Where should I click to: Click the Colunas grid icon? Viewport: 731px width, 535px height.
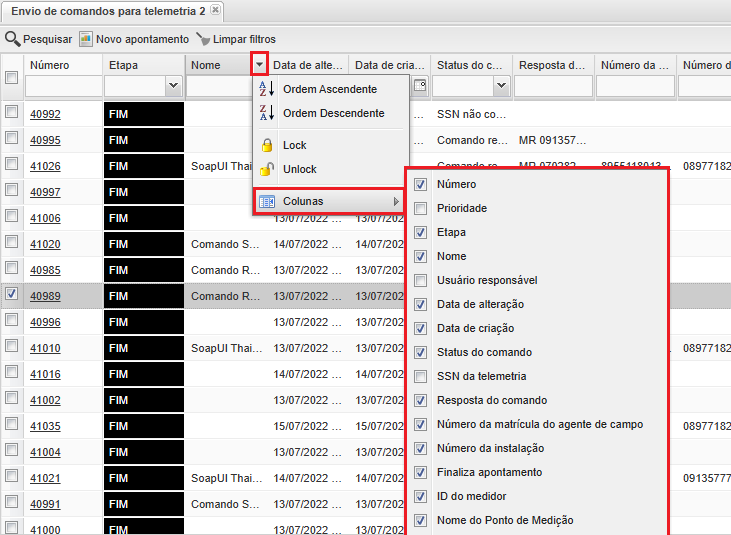point(267,201)
